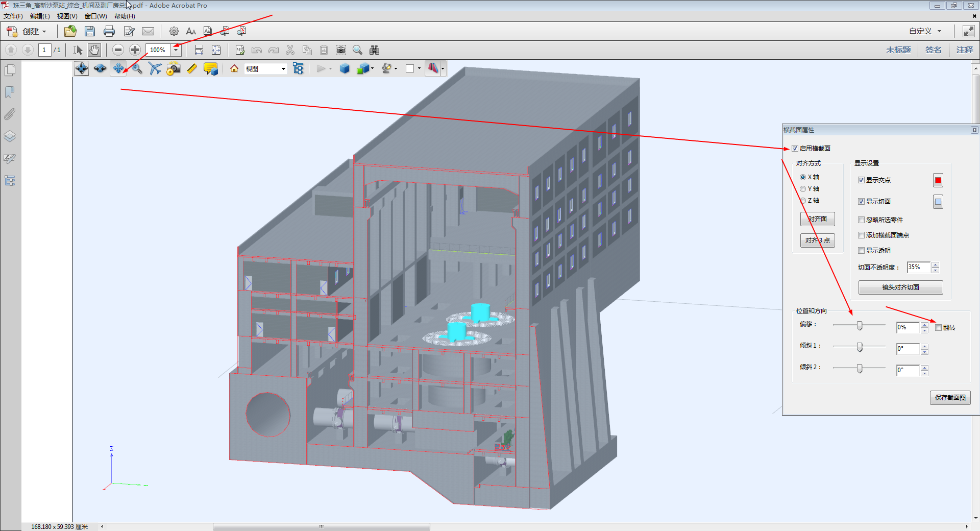Enable the 翻转 (flip) checkbox
980x531 pixels.
pyautogui.click(x=938, y=328)
